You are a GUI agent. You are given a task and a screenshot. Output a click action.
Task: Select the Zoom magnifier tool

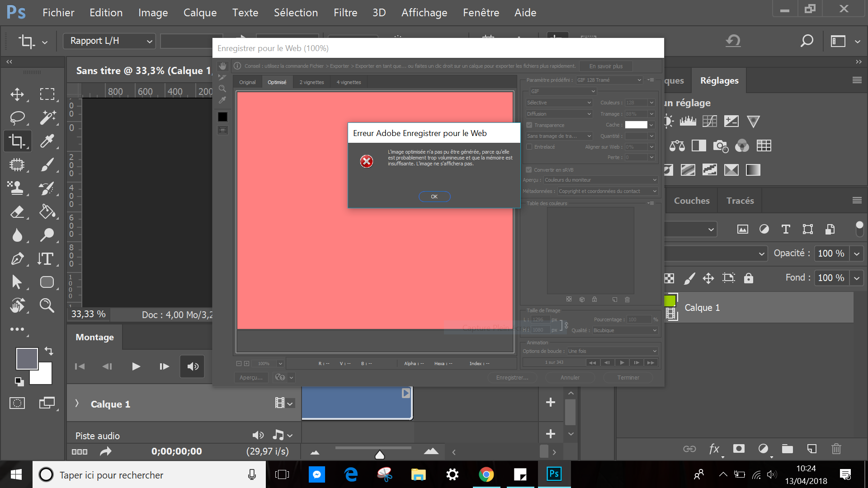47,305
